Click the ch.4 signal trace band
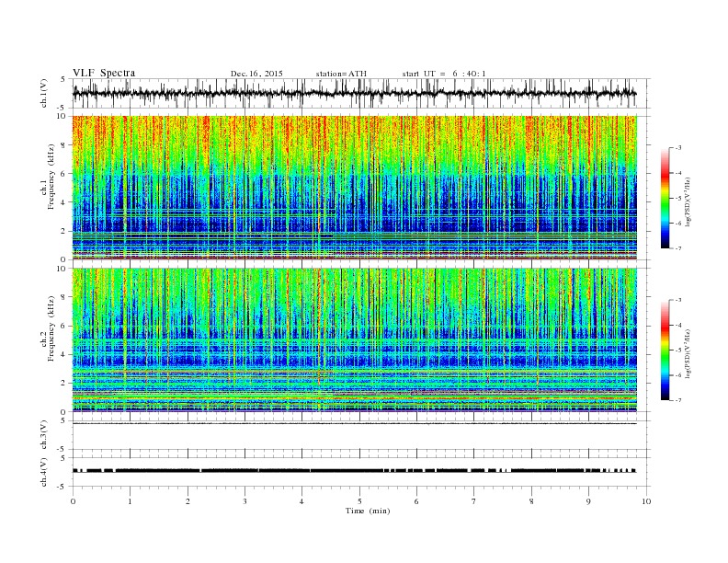Image resolution: width=728 pixels, height=563 pixels. [x=355, y=471]
